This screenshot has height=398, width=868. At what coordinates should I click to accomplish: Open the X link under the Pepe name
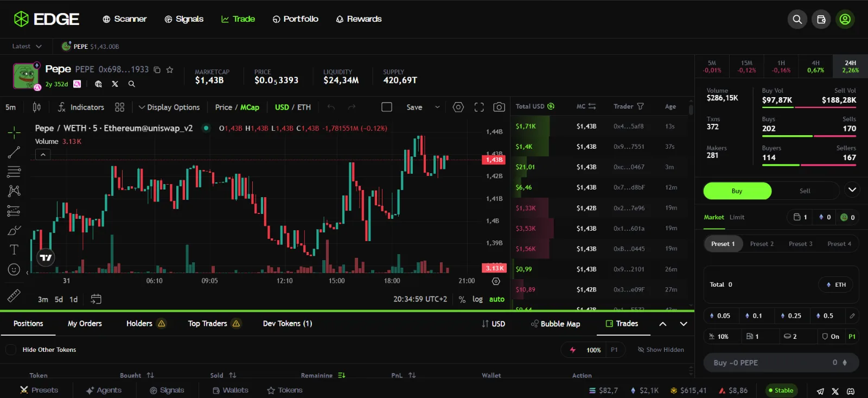(115, 84)
